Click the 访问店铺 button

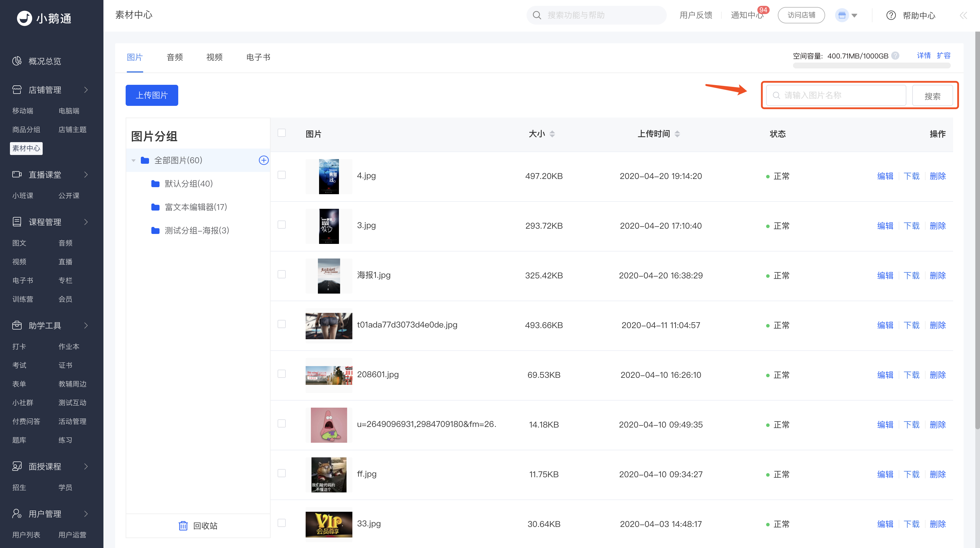801,15
